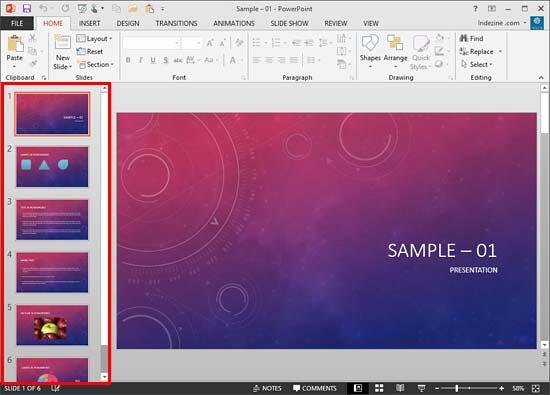Toggle Normal view button in status bar
550x395 pixels.
(x=357, y=388)
